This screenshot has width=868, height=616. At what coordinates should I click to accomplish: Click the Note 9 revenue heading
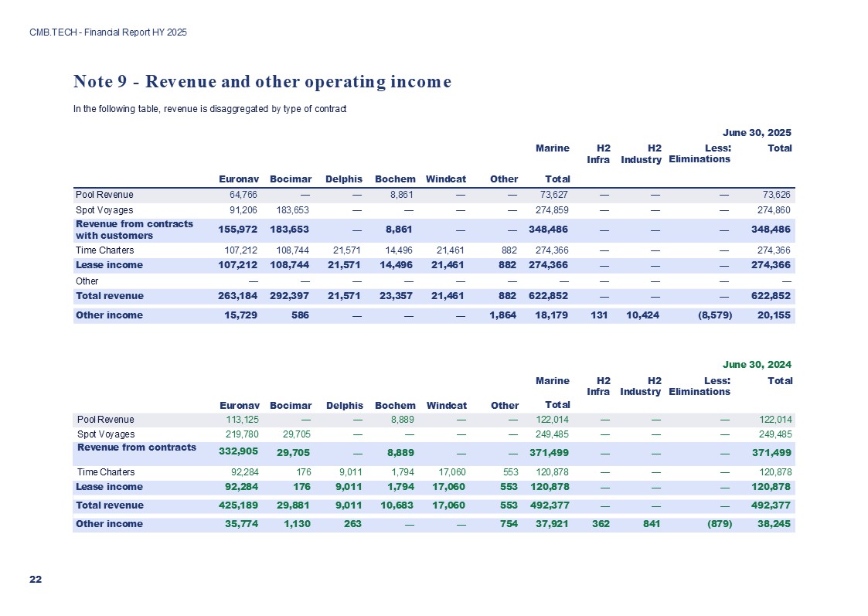click(x=262, y=82)
